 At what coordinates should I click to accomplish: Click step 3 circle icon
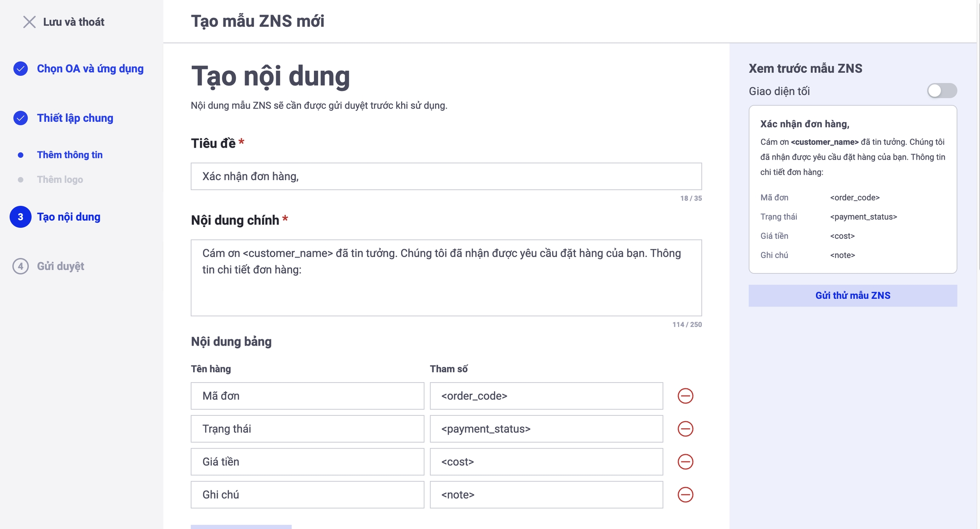tap(20, 217)
